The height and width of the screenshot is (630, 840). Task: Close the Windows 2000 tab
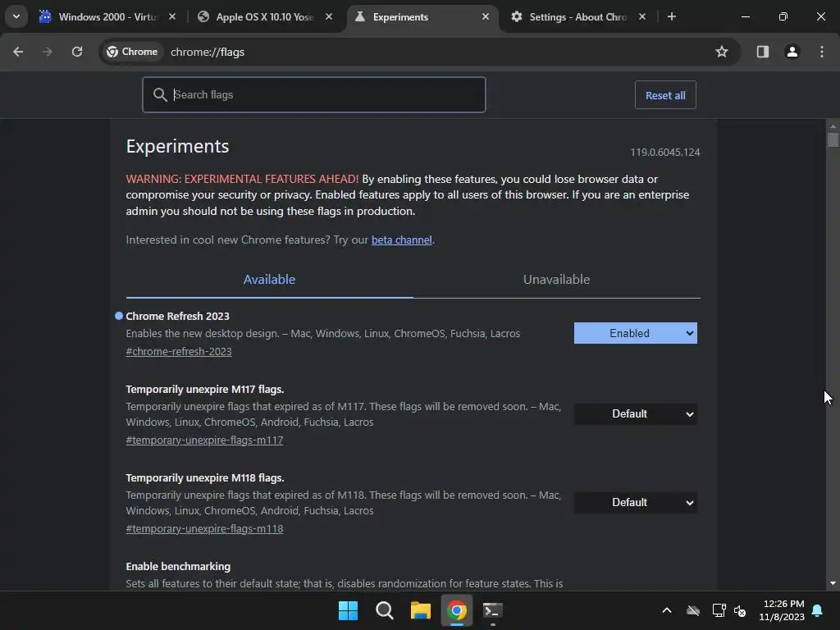(172, 16)
